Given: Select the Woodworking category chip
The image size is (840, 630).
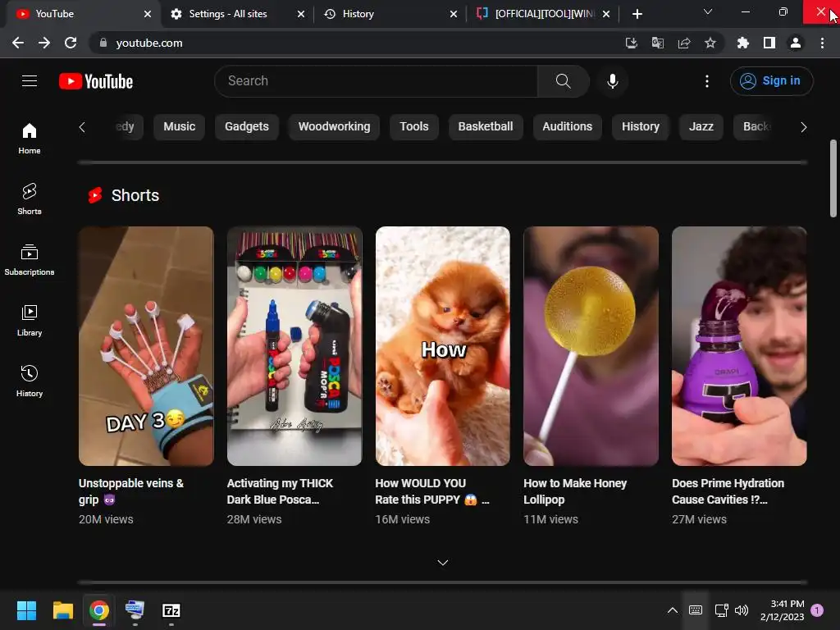Looking at the screenshot, I should pyautogui.click(x=334, y=127).
